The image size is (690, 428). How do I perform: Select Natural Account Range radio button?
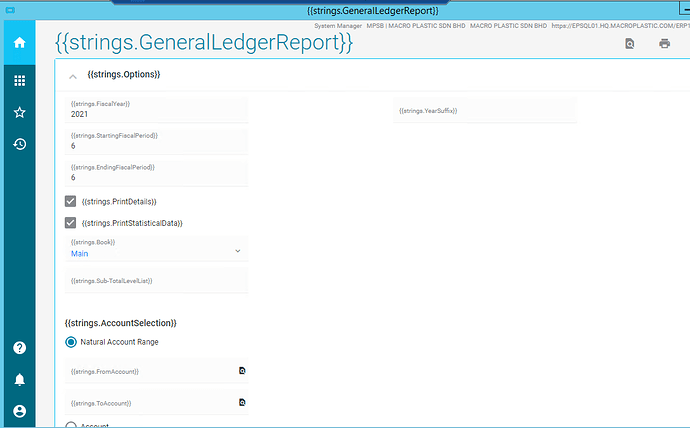[x=71, y=342]
